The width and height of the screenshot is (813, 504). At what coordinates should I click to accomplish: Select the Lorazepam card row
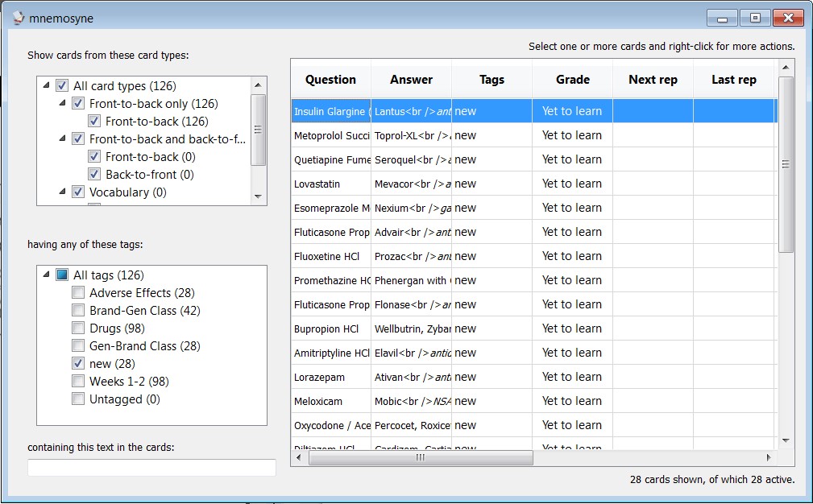click(x=330, y=377)
